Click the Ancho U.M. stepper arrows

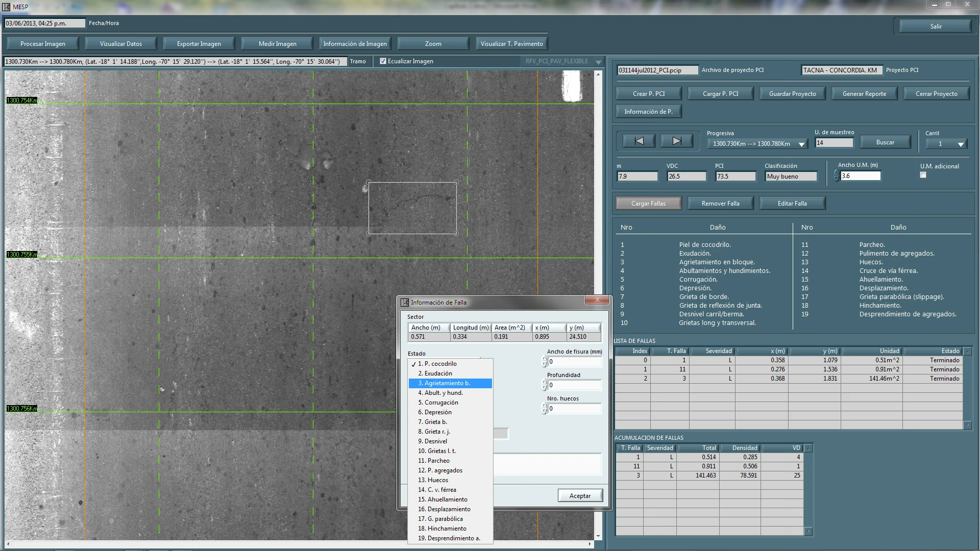click(837, 176)
